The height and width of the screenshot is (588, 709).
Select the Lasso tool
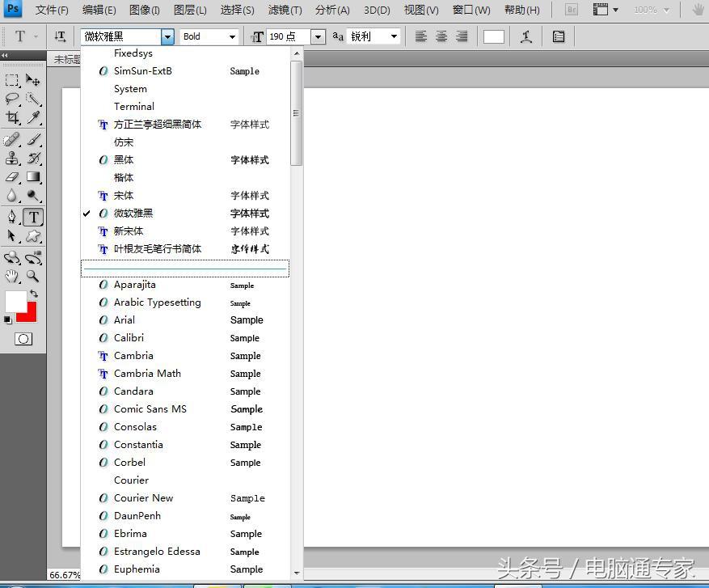11,99
